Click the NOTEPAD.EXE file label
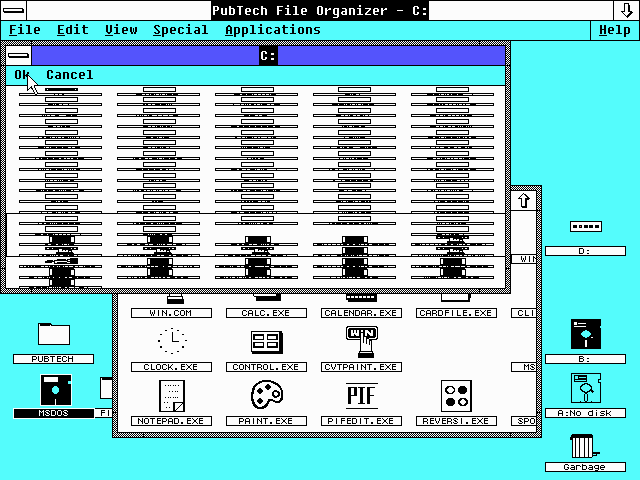 coord(171,421)
